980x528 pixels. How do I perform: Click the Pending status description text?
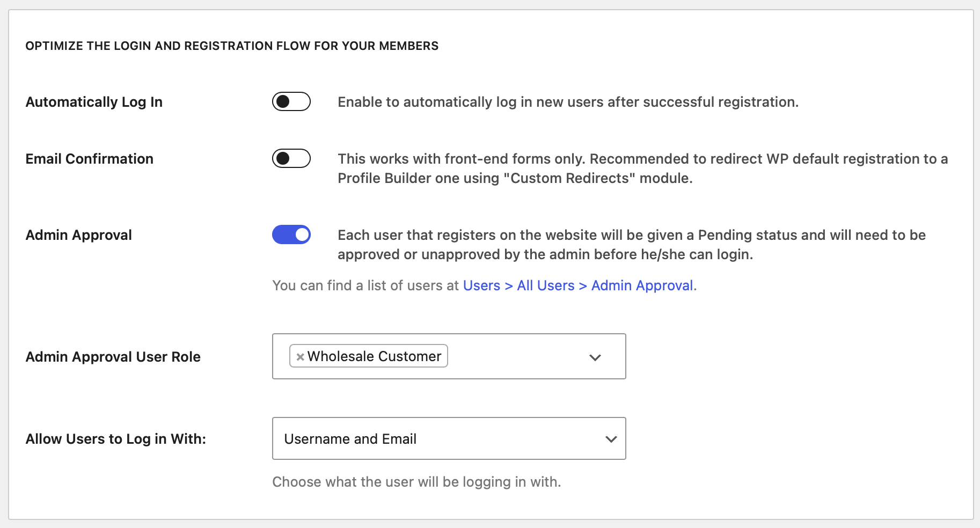(x=632, y=245)
